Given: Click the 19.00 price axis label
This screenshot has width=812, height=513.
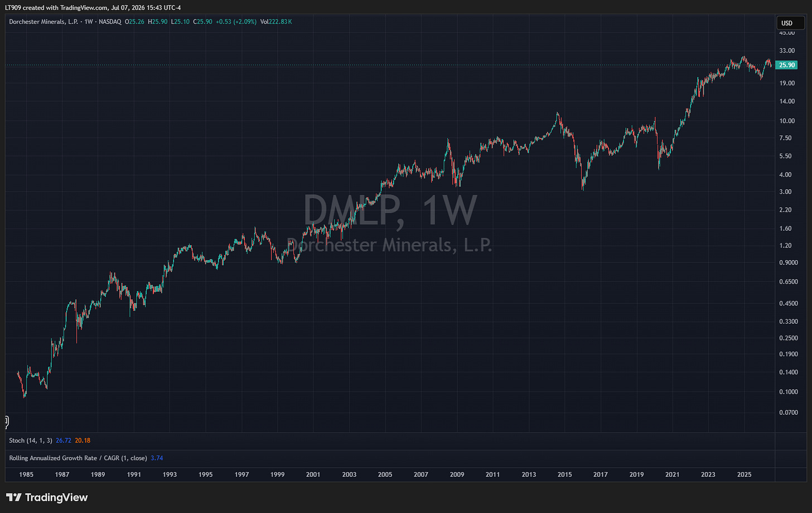Looking at the screenshot, I should tap(787, 83).
